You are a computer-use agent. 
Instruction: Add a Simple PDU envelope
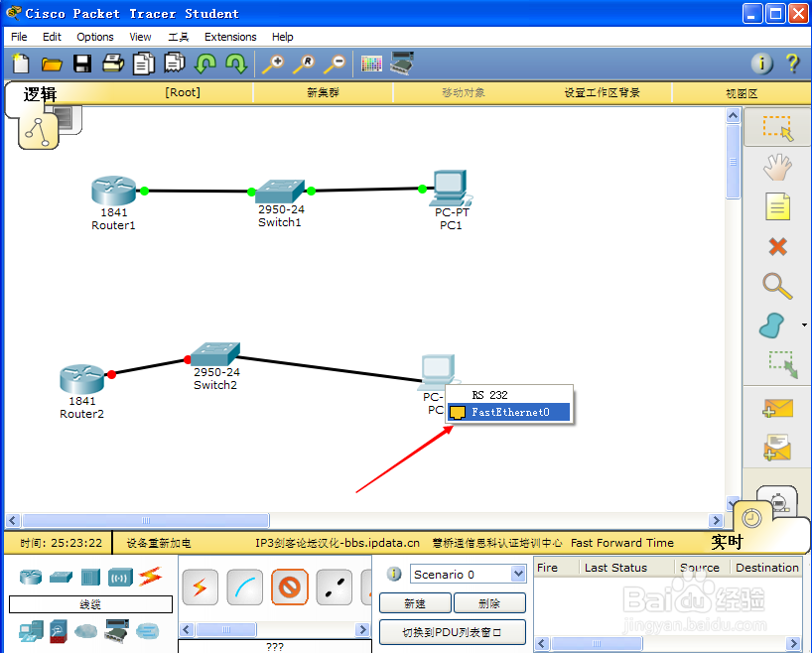(x=777, y=408)
